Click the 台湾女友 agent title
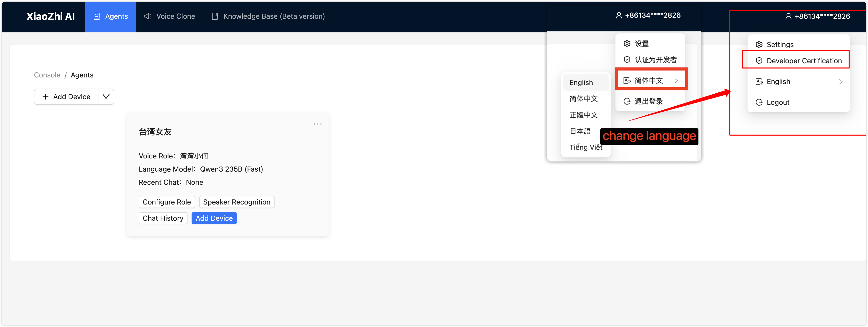This screenshot has height=327, width=868. coord(155,132)
